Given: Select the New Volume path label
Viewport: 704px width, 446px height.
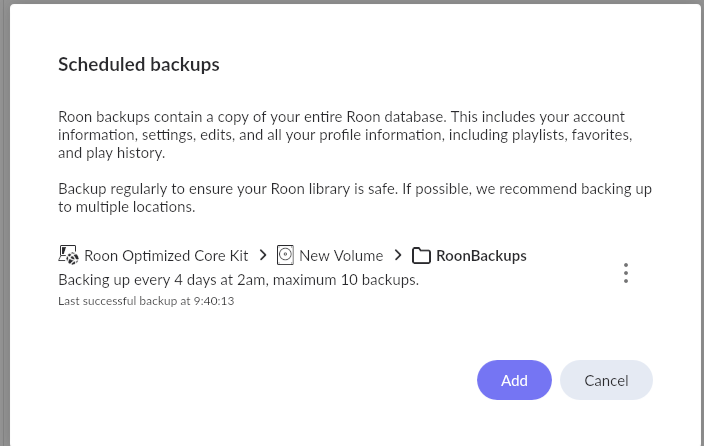Looking at the screenshot, I should [341, 256].
